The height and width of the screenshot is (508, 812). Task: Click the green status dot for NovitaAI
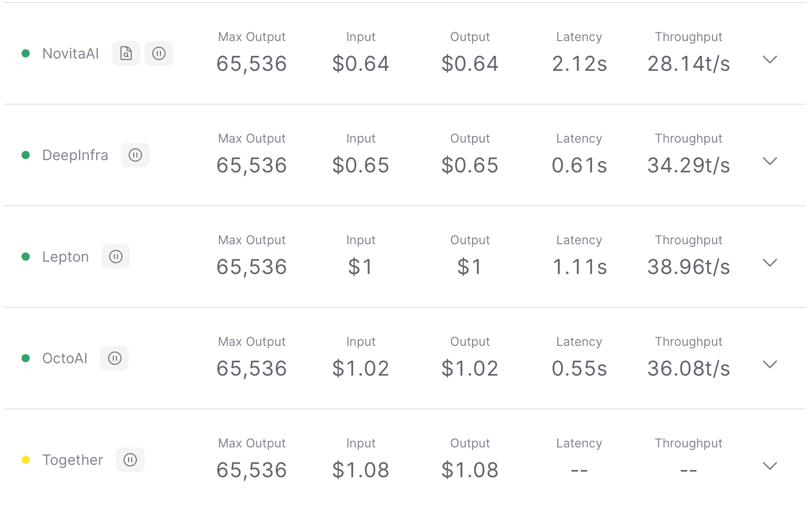[26, 53]
